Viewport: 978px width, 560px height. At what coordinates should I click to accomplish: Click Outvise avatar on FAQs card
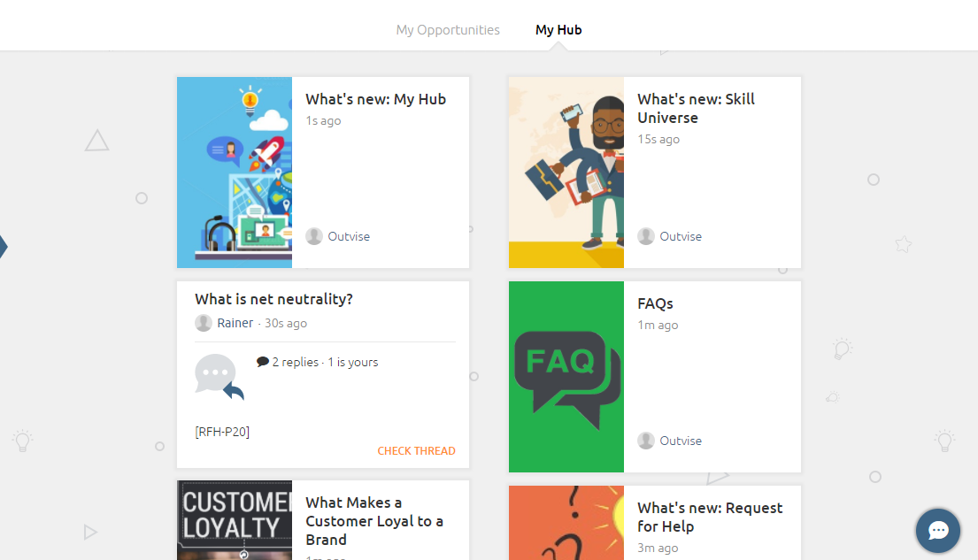click(646, 441)
